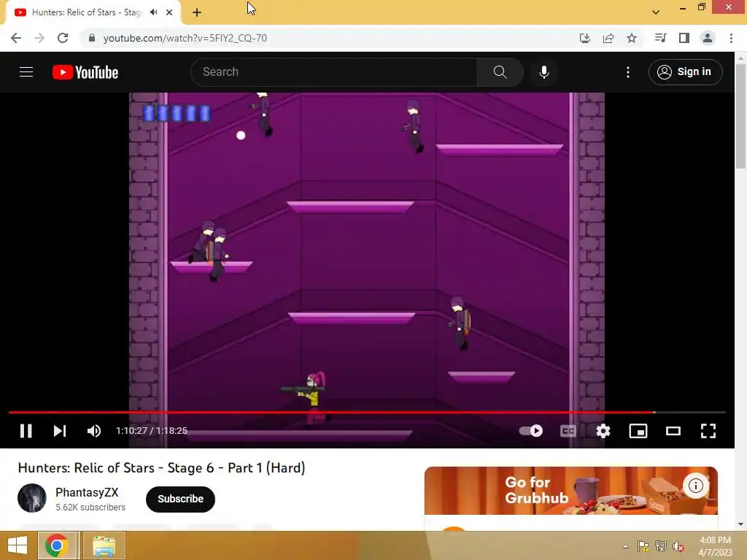Toggle Chrome side panel
The image size is (747, 560).
tap(684, 38)
